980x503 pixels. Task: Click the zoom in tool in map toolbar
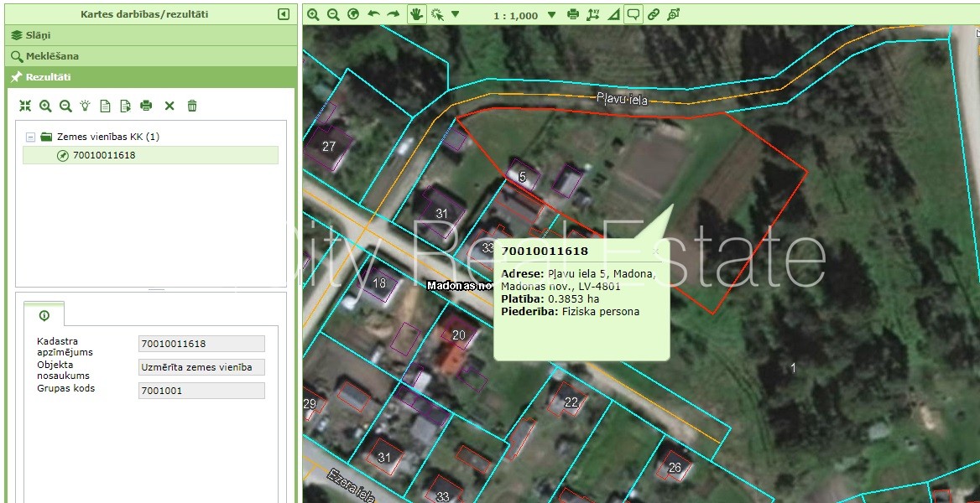click(x=313, y=14)
